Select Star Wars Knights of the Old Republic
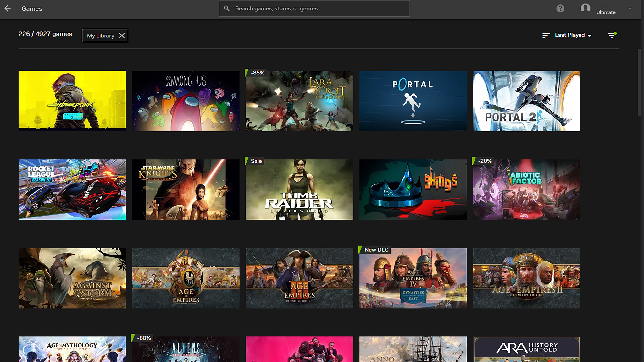644x362 pixels. (186, 189)
